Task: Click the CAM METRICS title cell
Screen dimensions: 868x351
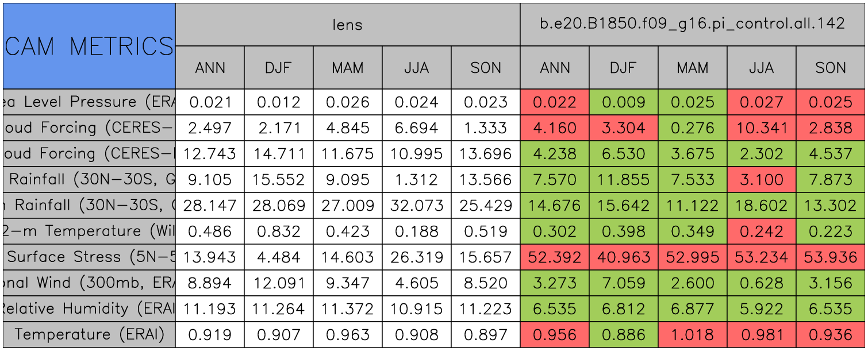Action: pos(89,46)
